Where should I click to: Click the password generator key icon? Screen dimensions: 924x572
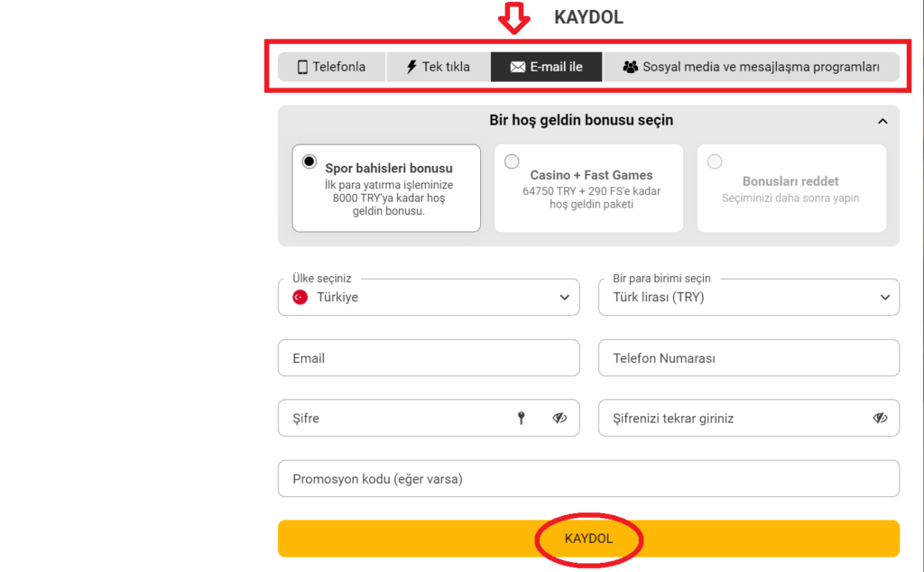[x=521, y=419]
